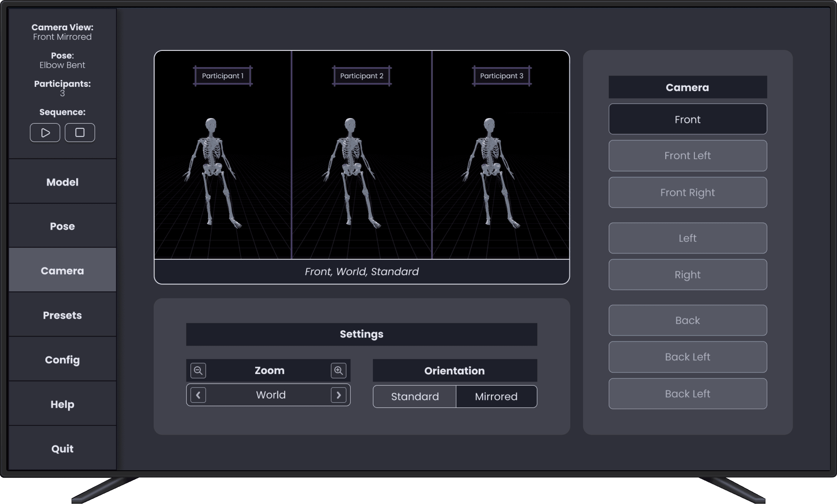
Task: Open the Config section
Action: (62, 360)
